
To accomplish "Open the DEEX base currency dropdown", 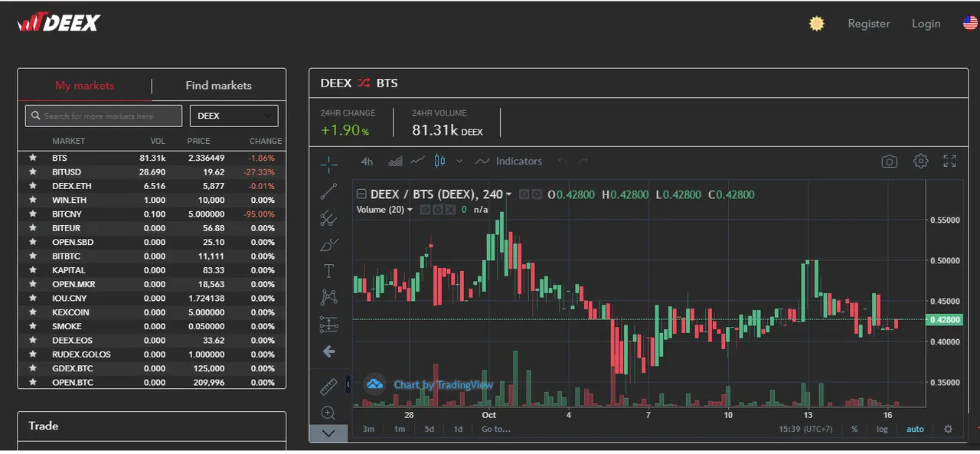I will click(x=234, y=116).
